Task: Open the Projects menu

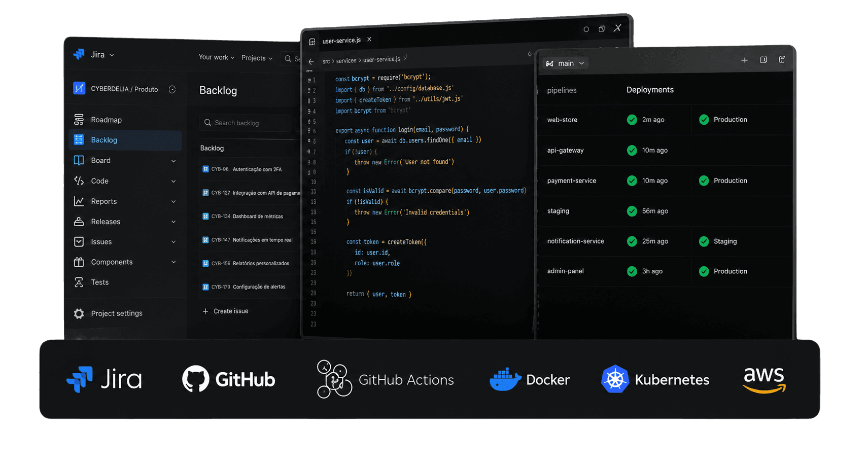Action: [257, 58]
